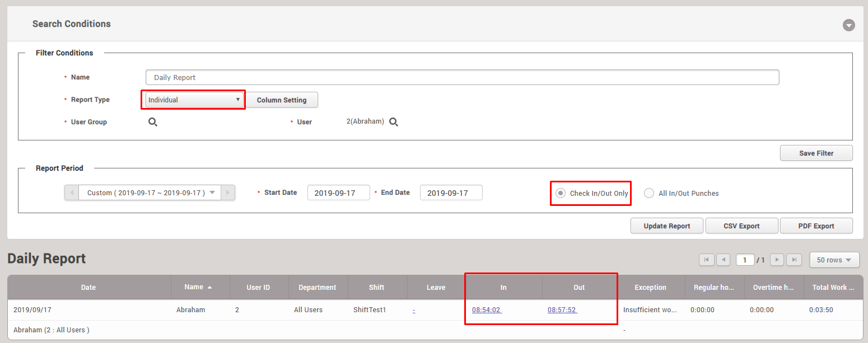Click the User search magnifier icon
The height and width of the screenshot is (343, 868).
point(394,122)
